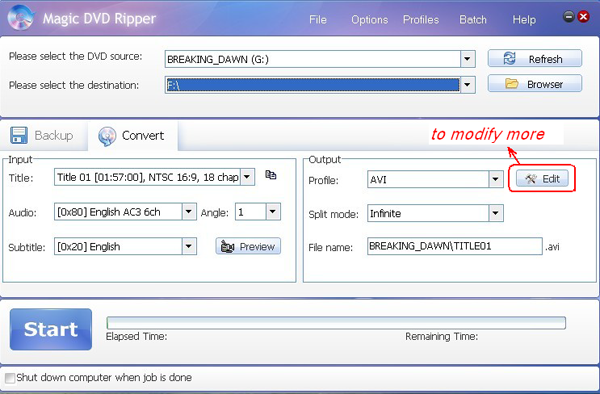Click the conversion progress bar
Viewport: 600px width, 394px height.
click(x=336, y=323)
